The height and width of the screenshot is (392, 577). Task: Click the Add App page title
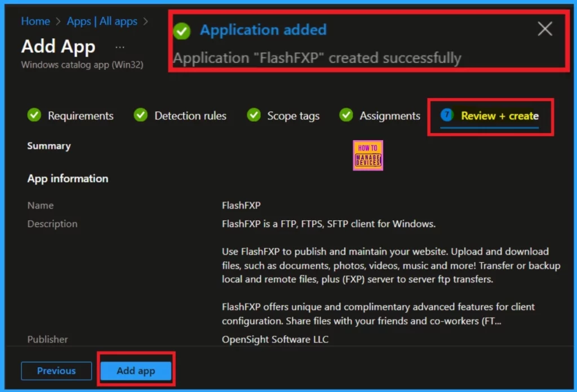pos(58,47)
